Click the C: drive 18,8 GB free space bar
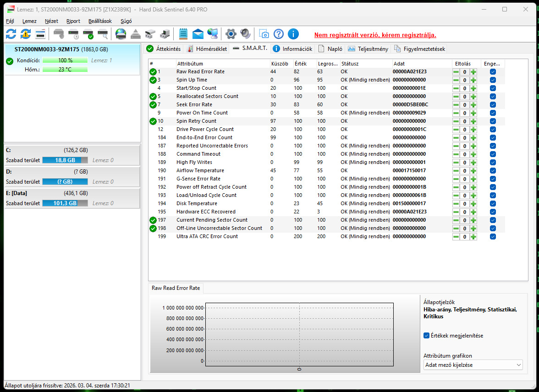The height and width of the screenshot is (392, 539). click(65, 160)
